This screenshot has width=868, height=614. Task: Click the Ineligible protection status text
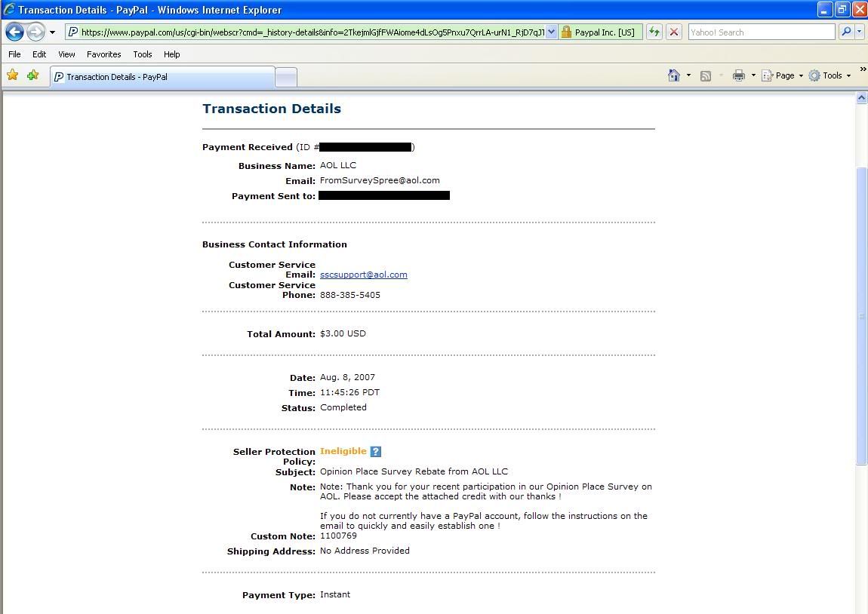(343, 451)
